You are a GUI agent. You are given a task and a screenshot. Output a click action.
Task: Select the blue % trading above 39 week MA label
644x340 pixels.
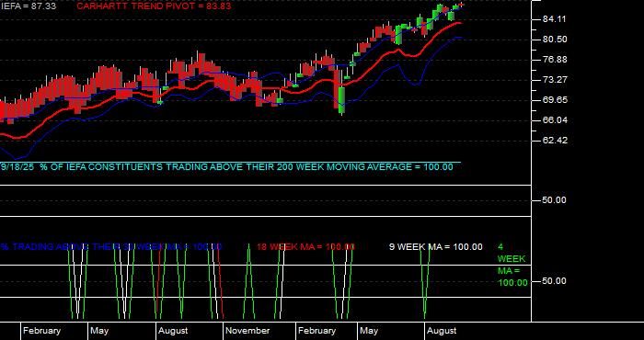pyautogui.click(x=111, y=247)
